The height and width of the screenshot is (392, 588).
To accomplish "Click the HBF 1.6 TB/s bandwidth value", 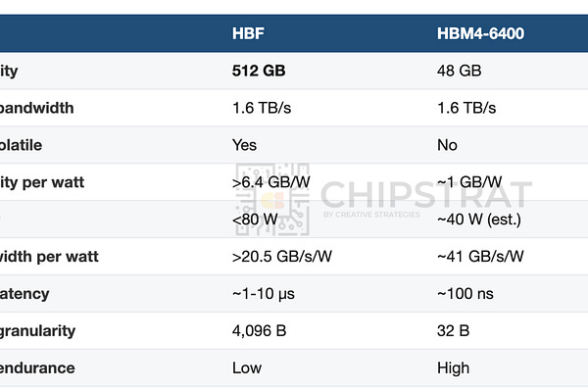I will coord(262,108).
